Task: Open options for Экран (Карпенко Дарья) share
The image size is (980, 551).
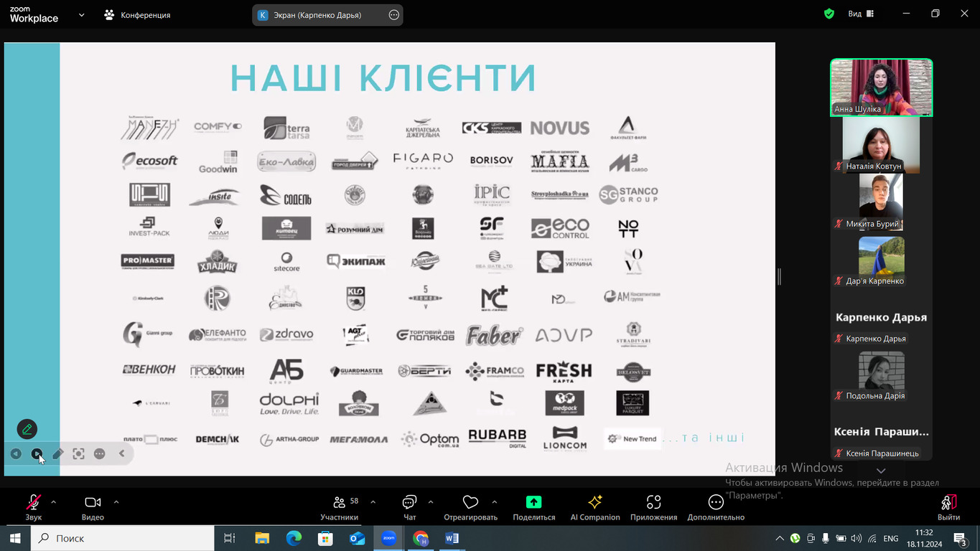Action: (x=393, y=14)
